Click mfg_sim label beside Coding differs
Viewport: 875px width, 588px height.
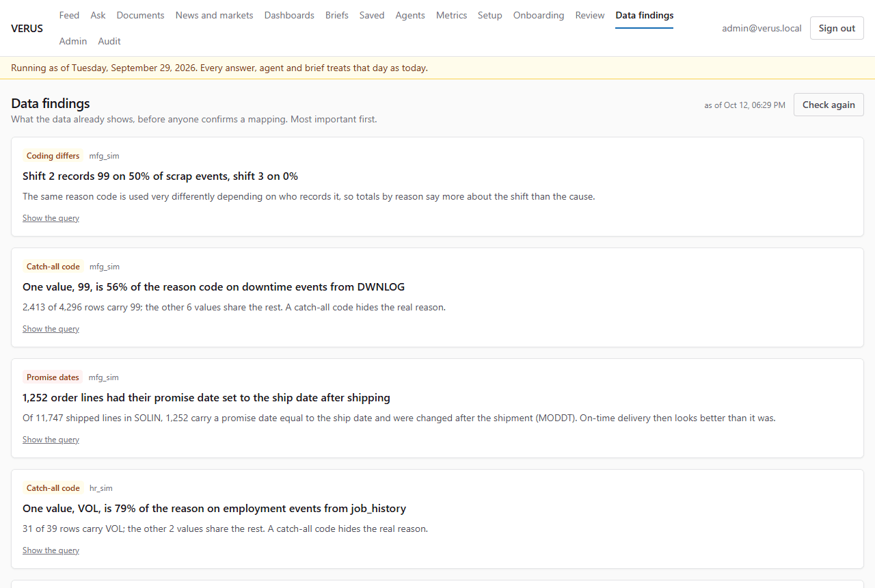click(105, 156)
